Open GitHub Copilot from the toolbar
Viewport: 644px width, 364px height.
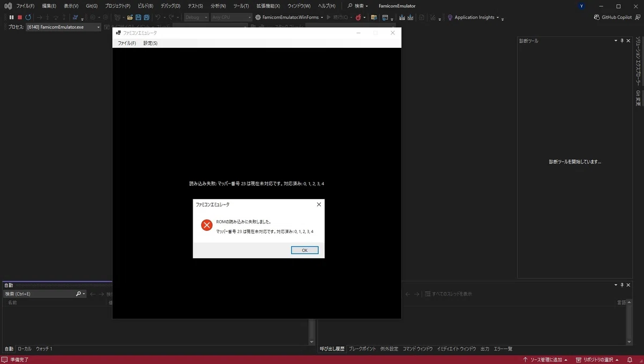pos(613,17)
